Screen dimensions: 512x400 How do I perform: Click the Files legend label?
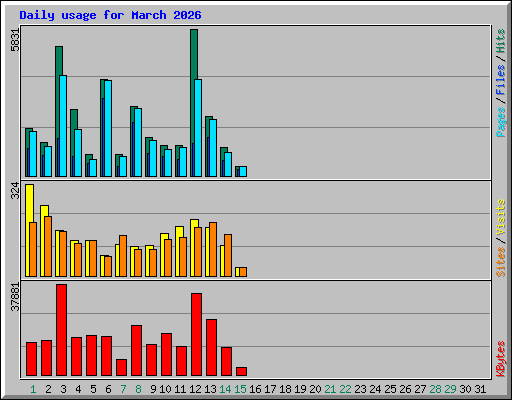pos(501,80)
